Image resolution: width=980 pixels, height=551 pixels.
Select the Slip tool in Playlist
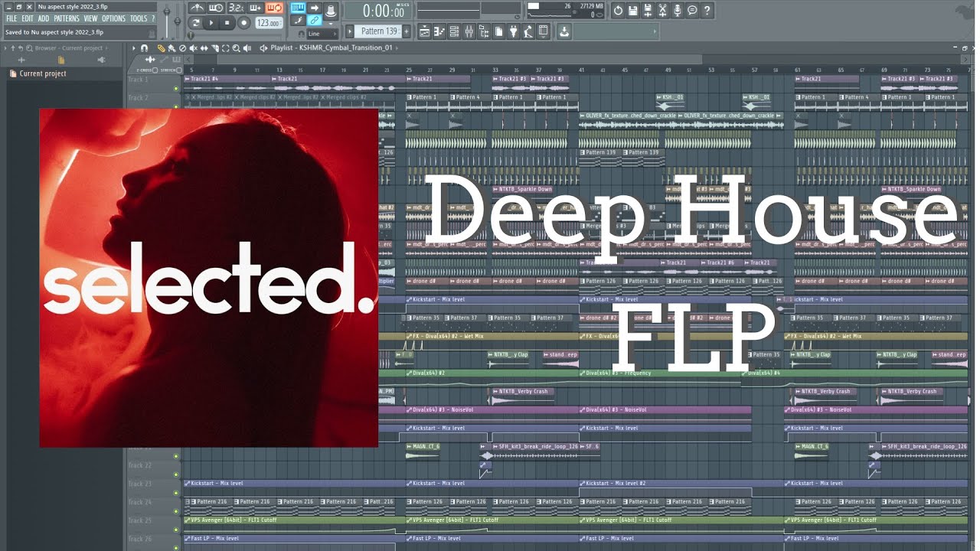click(204, 48)
